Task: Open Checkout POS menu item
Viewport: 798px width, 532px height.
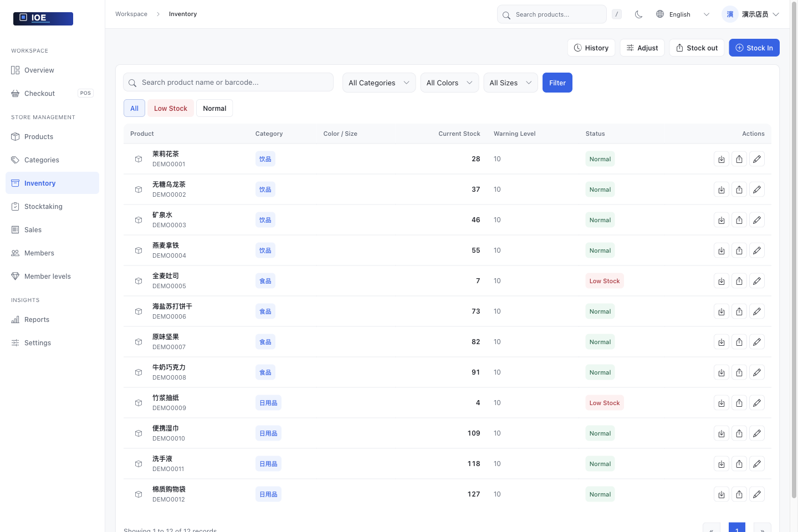Action: pyautogui.click(x=52, y=94)
